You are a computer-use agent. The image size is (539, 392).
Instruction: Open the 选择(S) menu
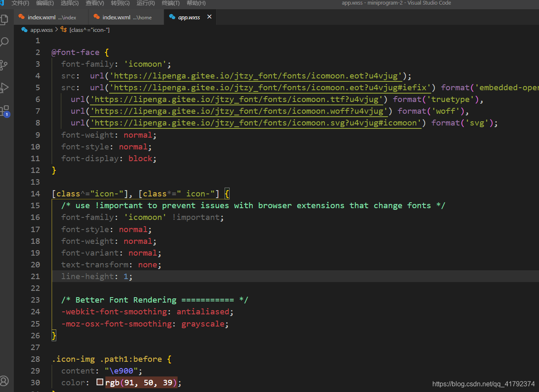pyautogui.click(x=70, y=3)
